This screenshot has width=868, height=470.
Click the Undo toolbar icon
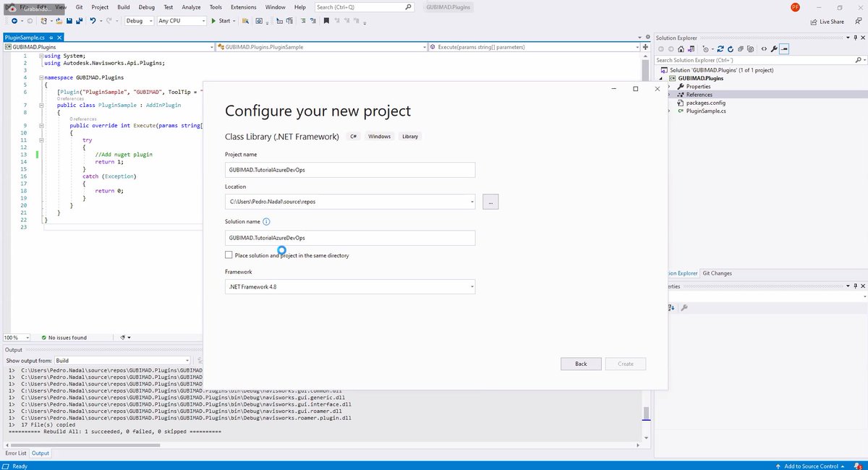click(x=93, y=21)
